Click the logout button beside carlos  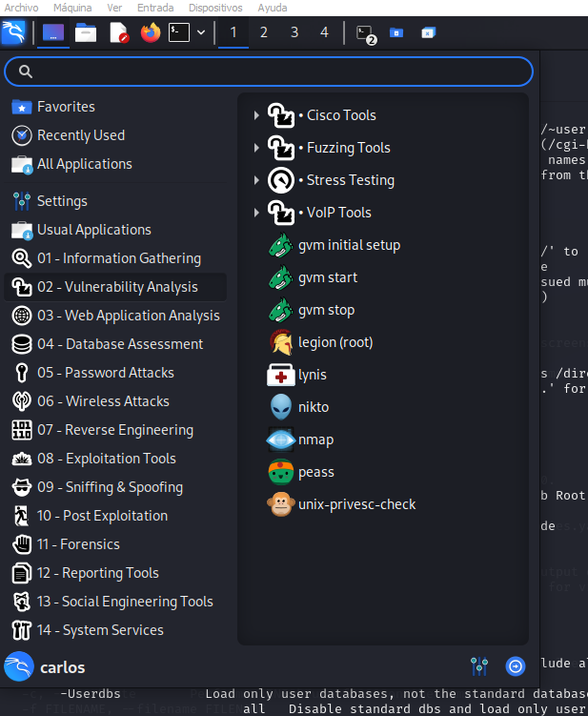click(516, 665)
